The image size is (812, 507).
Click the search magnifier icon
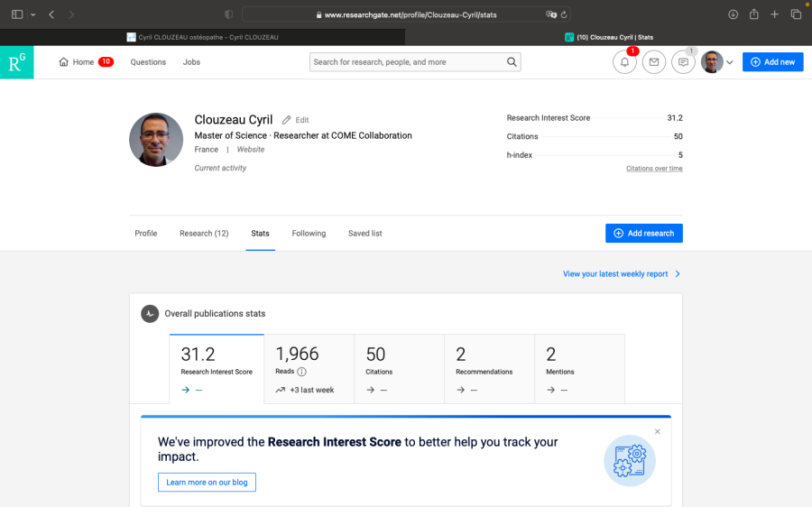[x=512, y=62]
